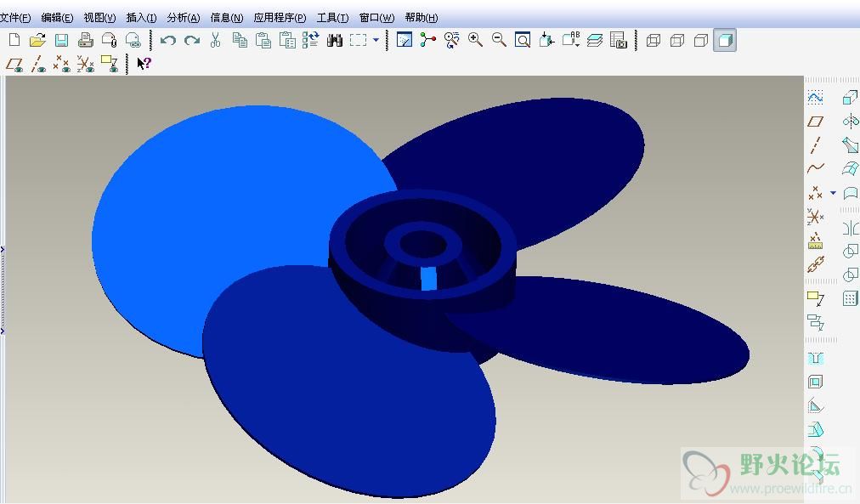The height and width of the screenshot is (504, 860).
Task: Click the Zoom In magnifier icon
Action: pyautogui.click(x=476, y=40)
